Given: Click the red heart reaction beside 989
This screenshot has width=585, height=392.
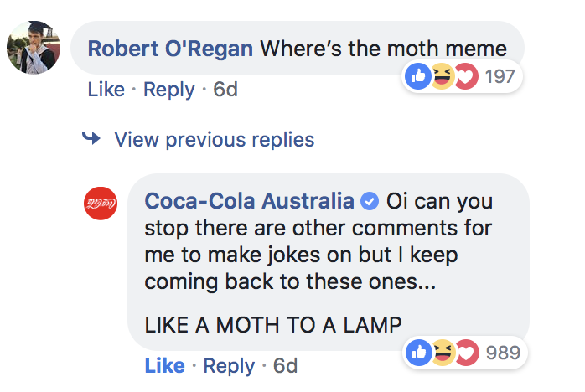Looking at the screenshot, I should (464, 353).
